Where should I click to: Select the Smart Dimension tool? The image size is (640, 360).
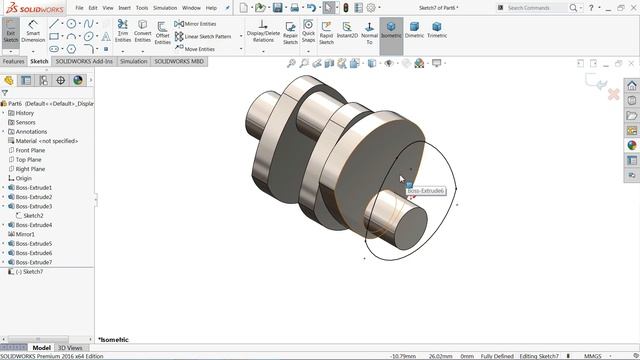point(33,32)
